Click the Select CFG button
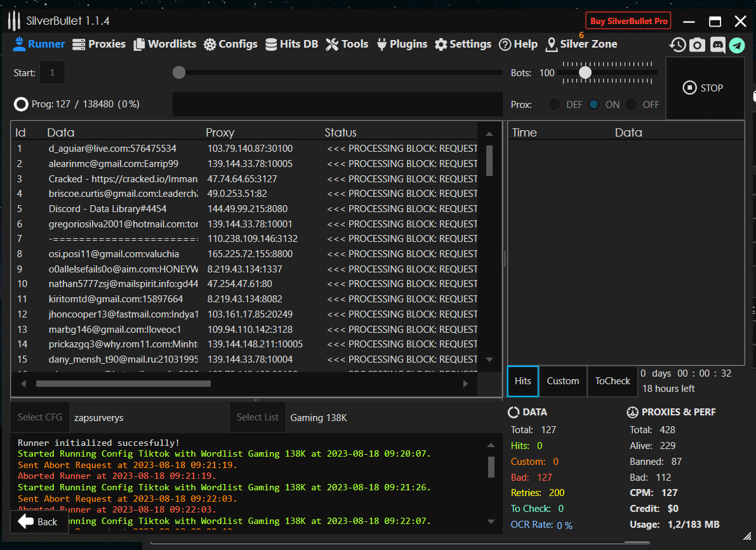Viewport: 756px width, 550px height. tap(40, 417)
